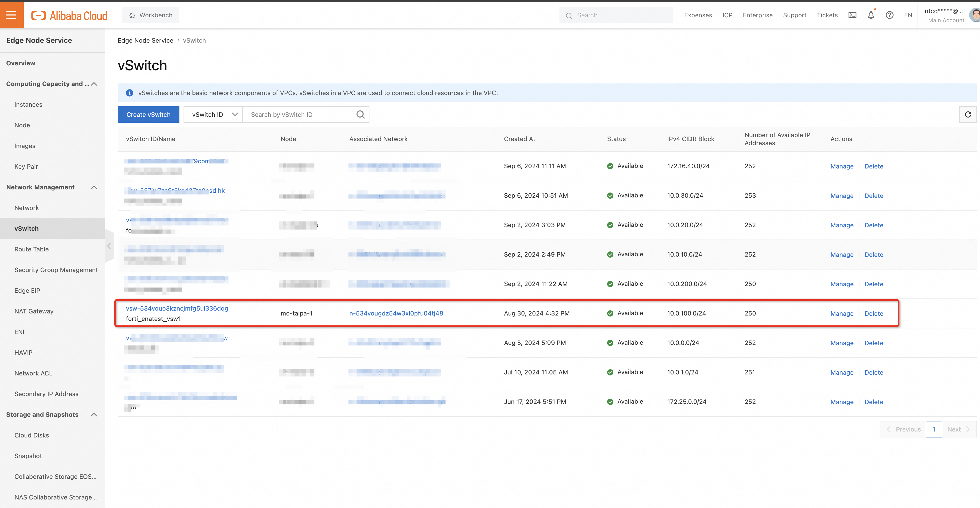The image size is (980, 508).
Task: Click the home icon on Workbench
Action: 132,15
